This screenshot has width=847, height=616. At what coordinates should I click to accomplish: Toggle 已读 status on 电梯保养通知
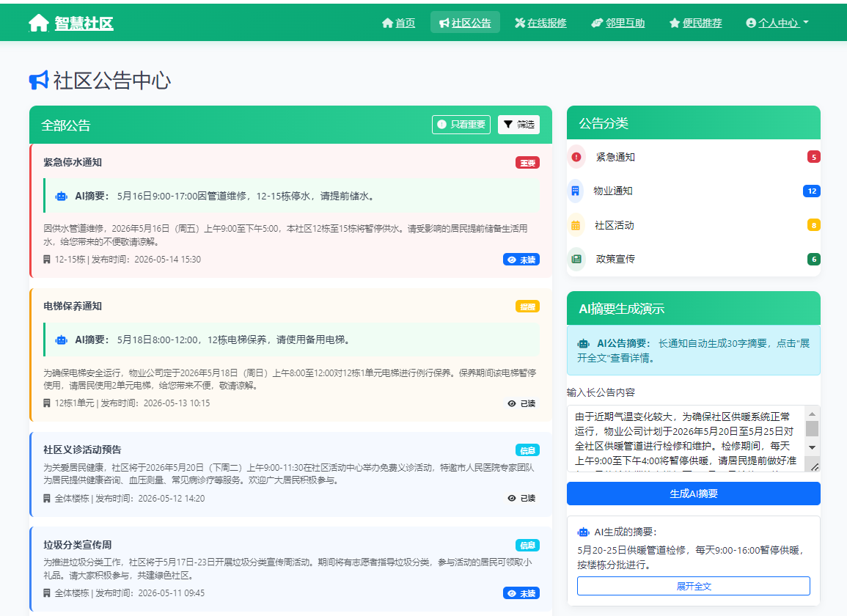(x=521, y=403)
